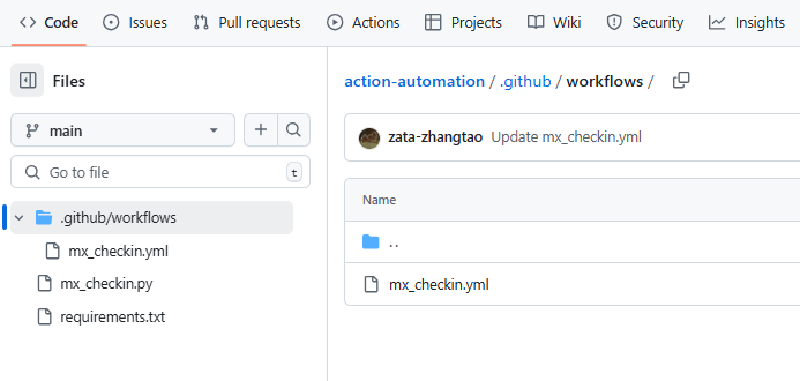Copy path icon next to workflows
This screenshot has height=381, width=800.
681,81
